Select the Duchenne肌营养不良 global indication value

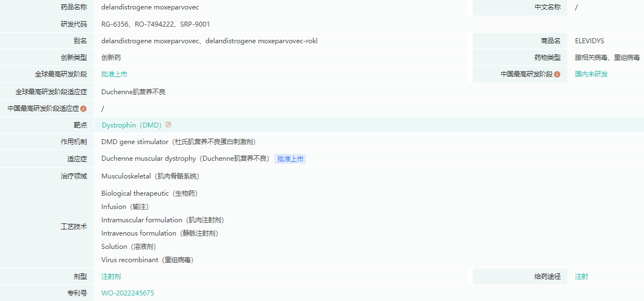(134, 92)
